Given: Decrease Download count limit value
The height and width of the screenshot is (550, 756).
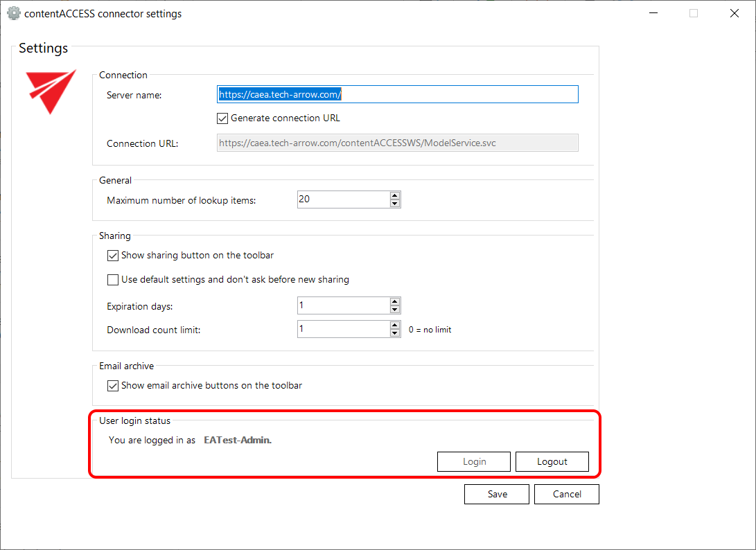Looking at the screenshot, I should pyautogui.click(x=395, y=333).
